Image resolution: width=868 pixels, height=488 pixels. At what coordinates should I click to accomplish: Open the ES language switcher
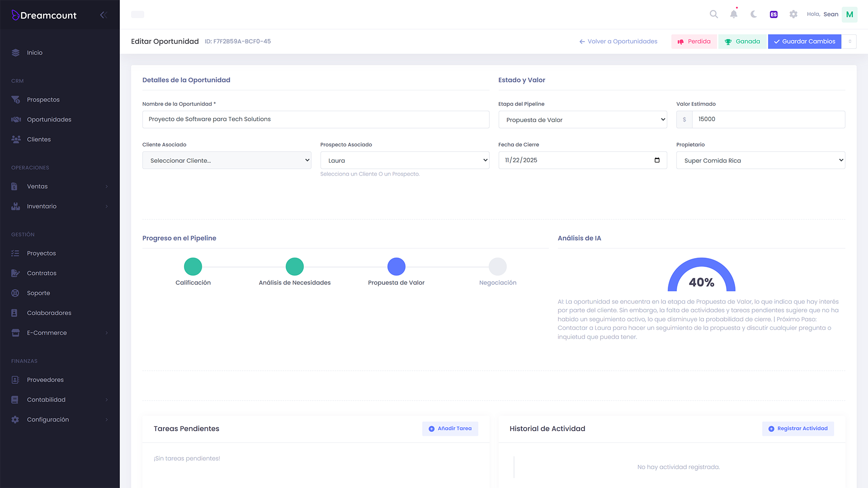(774, 14)
